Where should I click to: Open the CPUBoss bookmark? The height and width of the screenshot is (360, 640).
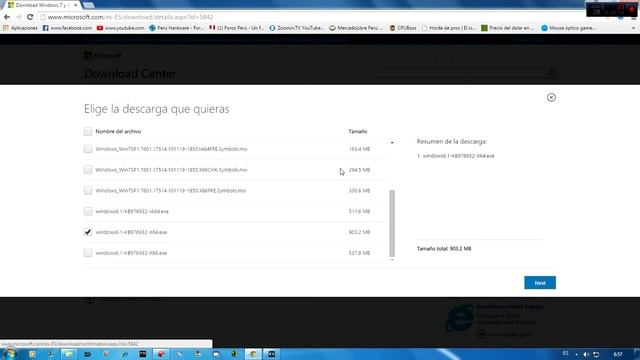click(x=403, y=28)
